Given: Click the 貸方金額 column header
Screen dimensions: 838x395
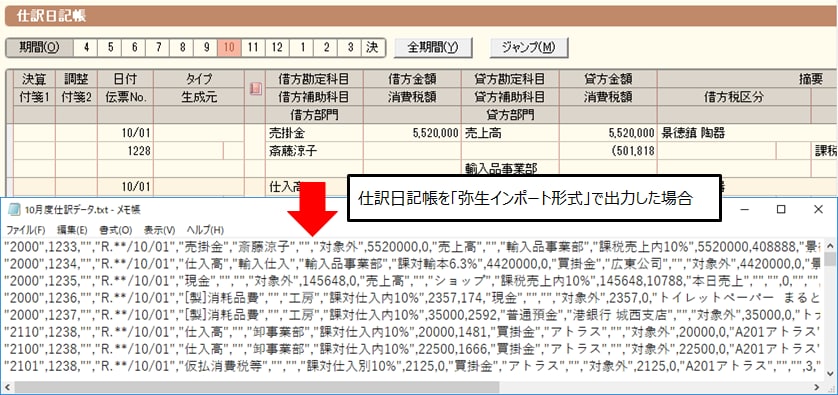Looking at the screenshot, I should [x=608, y=80].
